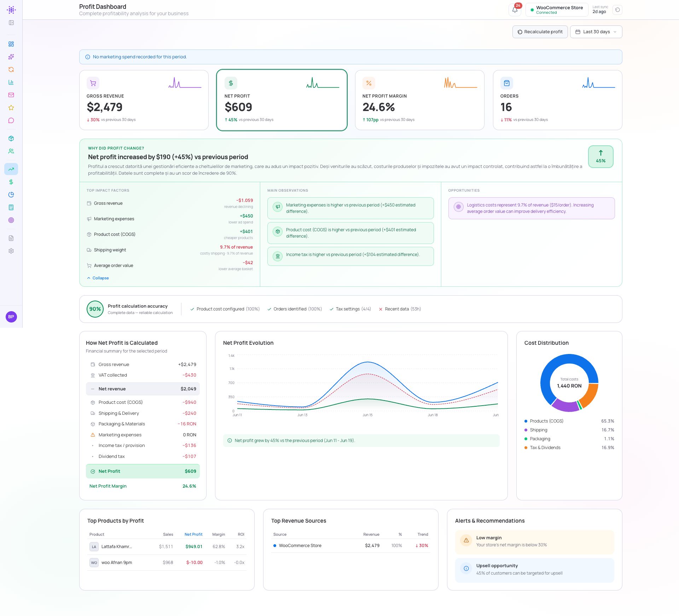Open the green dollar sign sidebar icon

11,182
